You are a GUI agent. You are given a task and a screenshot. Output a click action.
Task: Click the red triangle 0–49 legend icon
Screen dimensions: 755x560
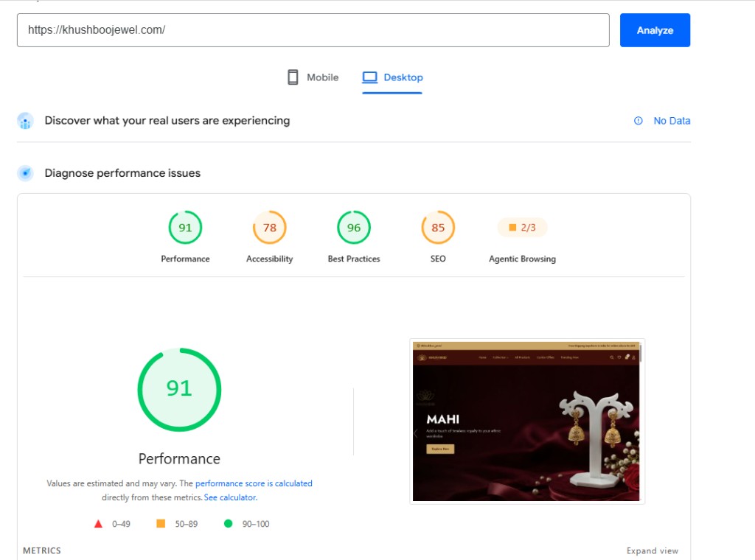click(98, 524)
